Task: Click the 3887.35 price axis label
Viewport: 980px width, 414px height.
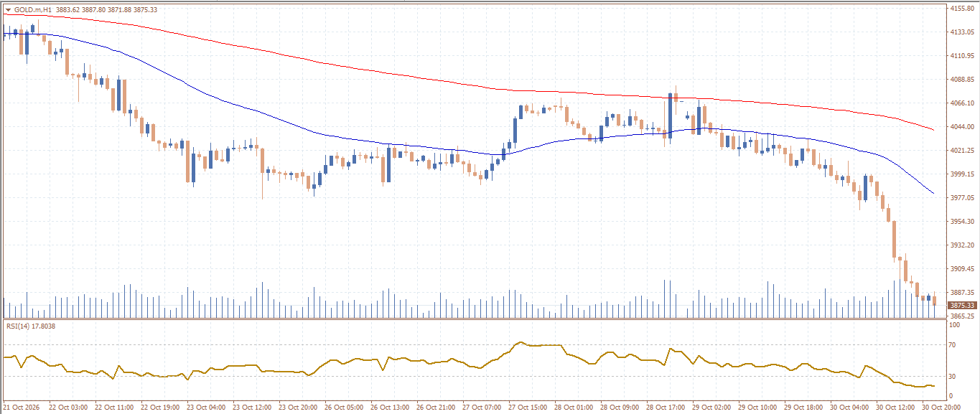Action: pyautogui.click(x=961, y=293)
